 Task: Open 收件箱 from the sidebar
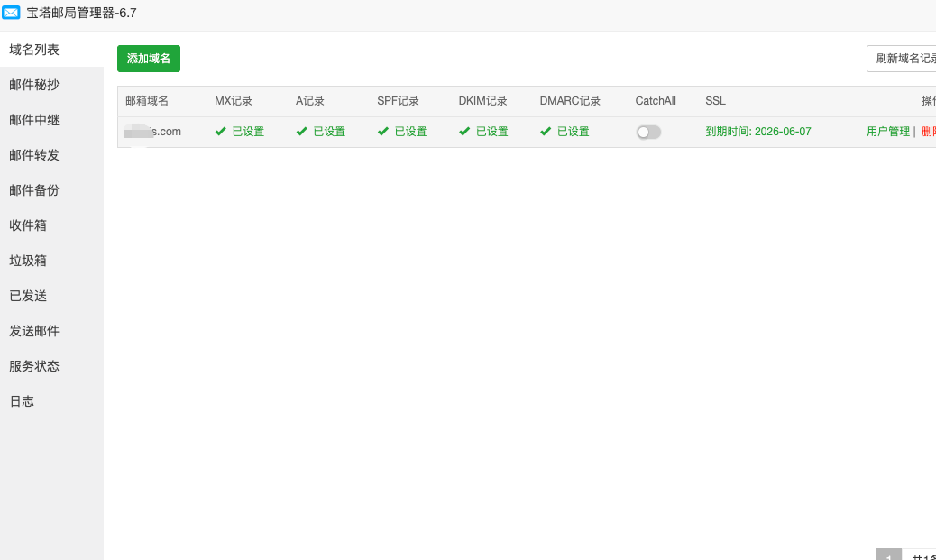28,225
